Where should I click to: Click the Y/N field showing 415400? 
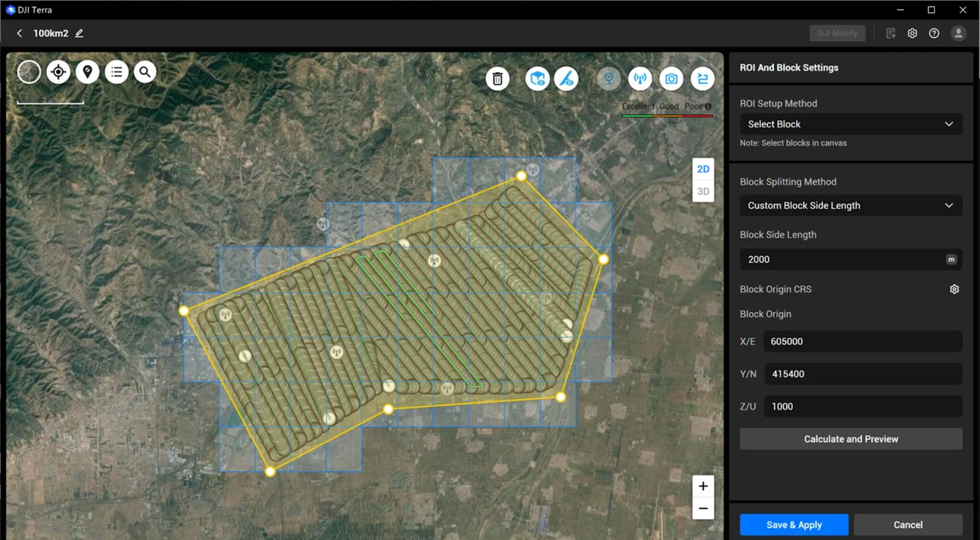click(863, 374)
